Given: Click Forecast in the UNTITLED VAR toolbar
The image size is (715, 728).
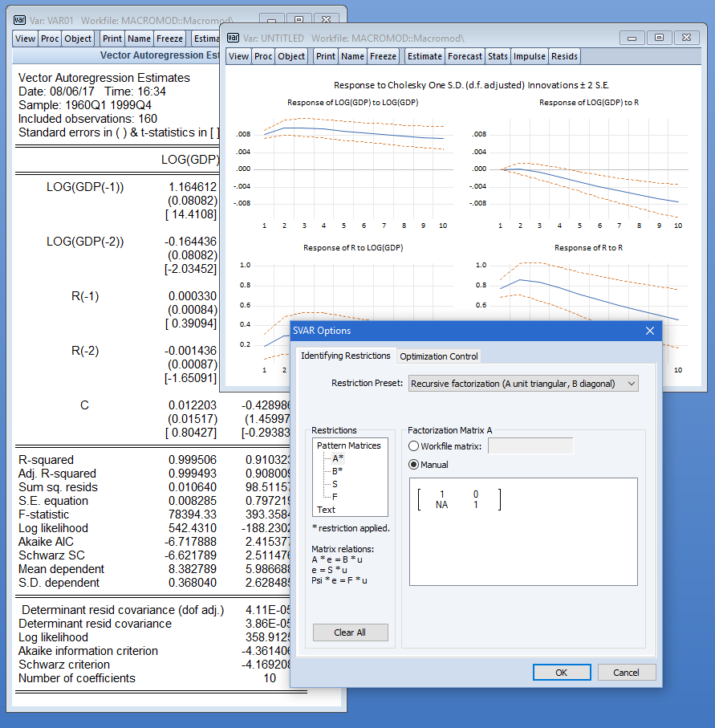Looking at the screenshot, I should tap(465, 56).
